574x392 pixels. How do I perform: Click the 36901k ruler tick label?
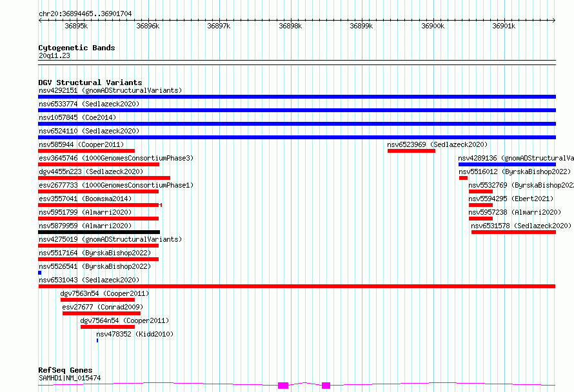click(x=503, y=26)
